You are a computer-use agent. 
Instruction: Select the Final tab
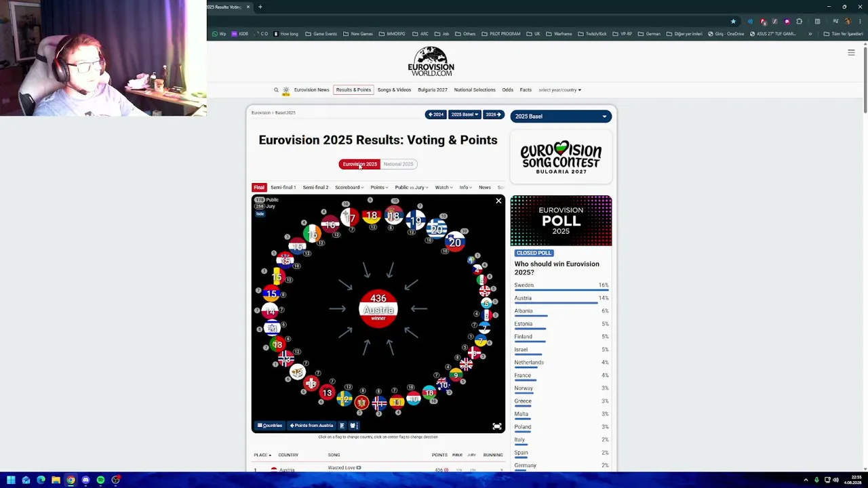[x=259, y=188]
